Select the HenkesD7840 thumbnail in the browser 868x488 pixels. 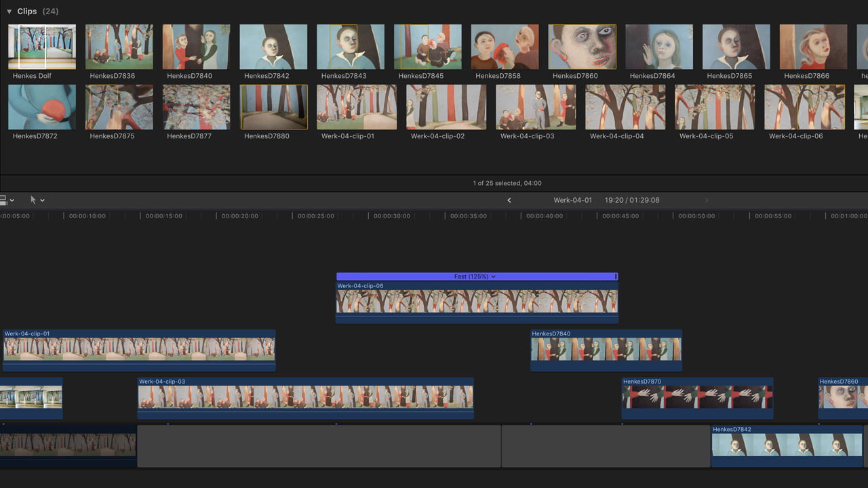(x=197, y=47)
